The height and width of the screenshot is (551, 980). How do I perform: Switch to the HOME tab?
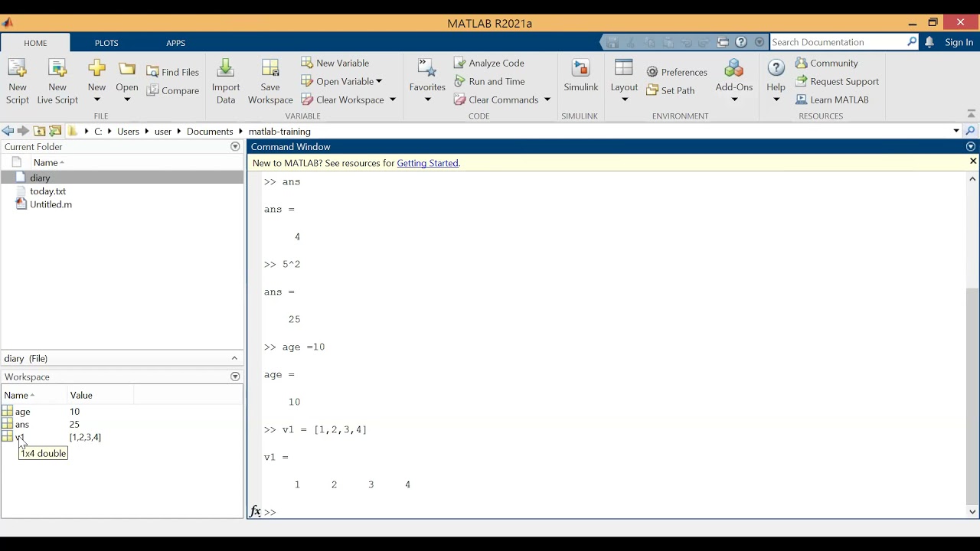35,43
